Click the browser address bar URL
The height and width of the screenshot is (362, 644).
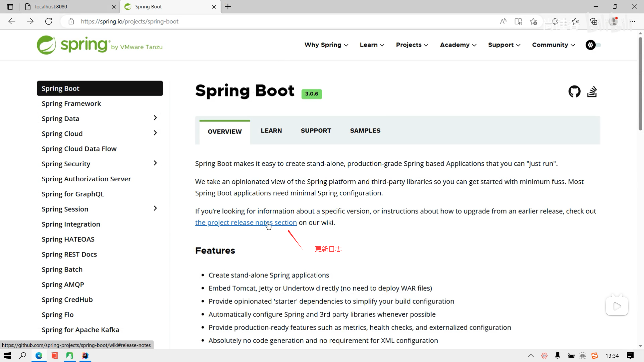129,21
